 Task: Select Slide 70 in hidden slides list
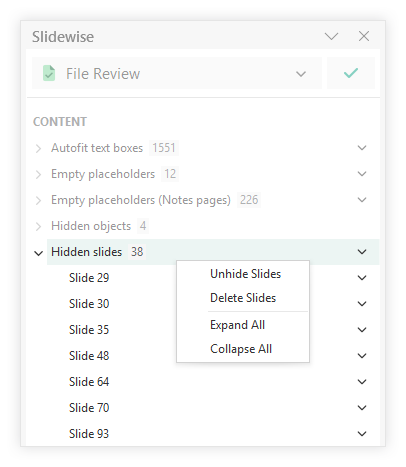[x=89, y=408]
